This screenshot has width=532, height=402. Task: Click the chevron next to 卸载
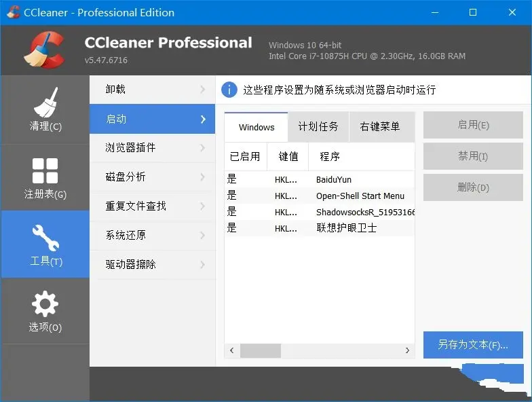point(203,90)
